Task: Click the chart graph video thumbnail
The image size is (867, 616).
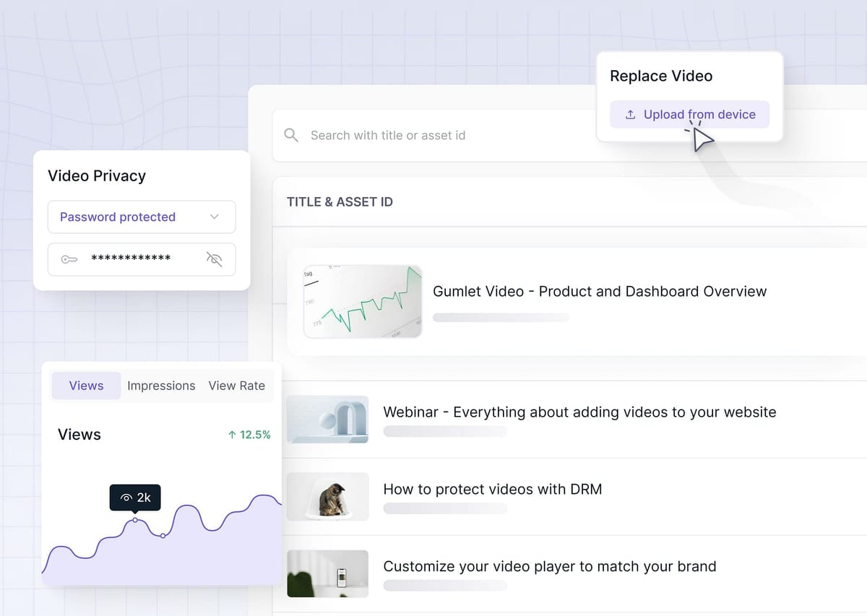Action: [x=363, y=301]
